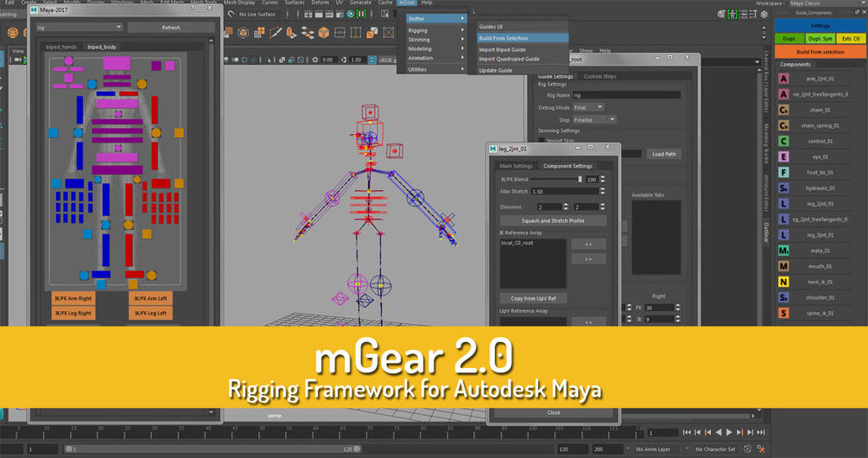Click the mouth_01 M icon
Viewport: 868px width, 458px height.
tap(783, 266)
